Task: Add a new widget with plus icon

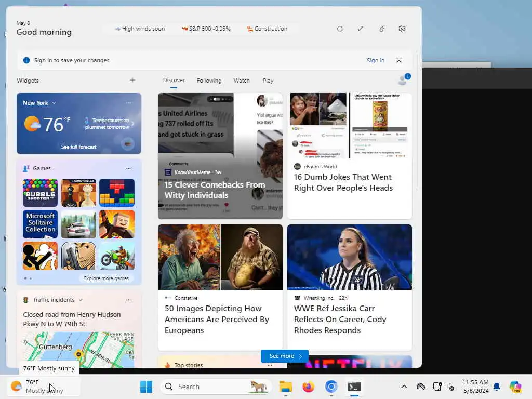Action: [132, 80]
